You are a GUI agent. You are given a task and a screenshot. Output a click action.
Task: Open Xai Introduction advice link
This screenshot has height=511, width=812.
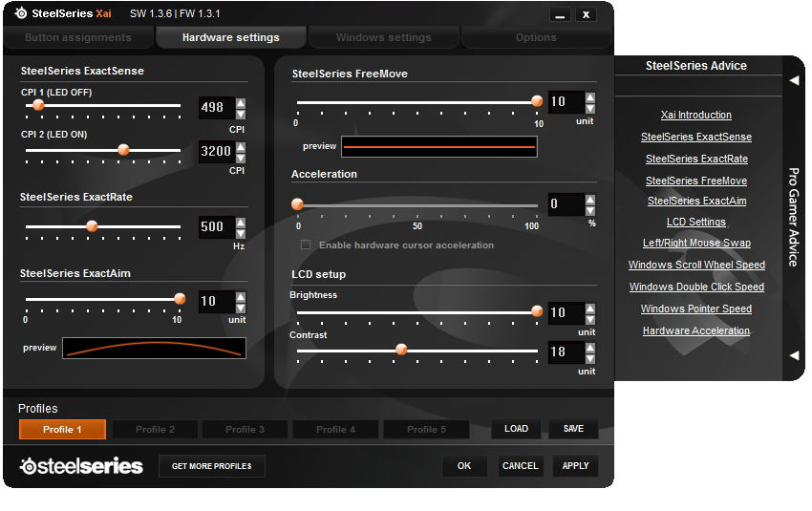pos(696,115)
